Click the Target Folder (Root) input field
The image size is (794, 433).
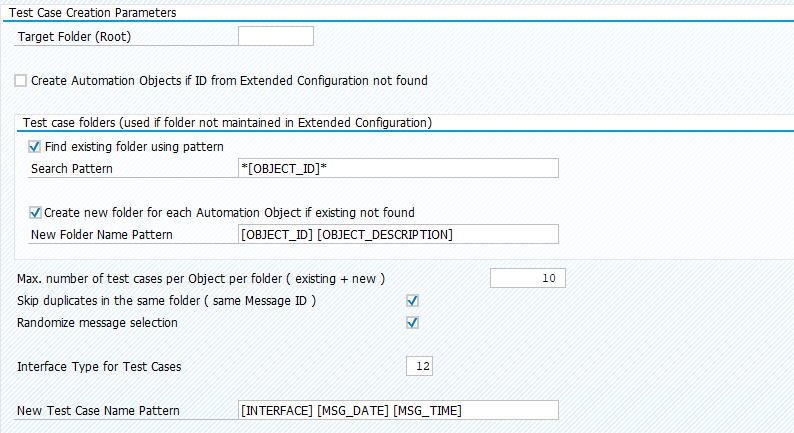click(276, 37)
